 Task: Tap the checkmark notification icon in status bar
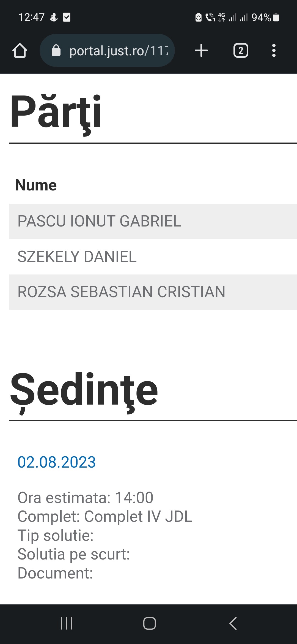tap(67, 17)
